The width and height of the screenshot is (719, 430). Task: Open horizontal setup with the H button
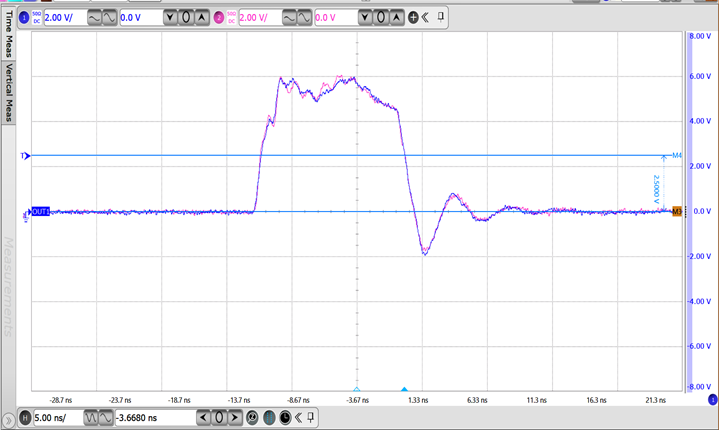(25, 418)
